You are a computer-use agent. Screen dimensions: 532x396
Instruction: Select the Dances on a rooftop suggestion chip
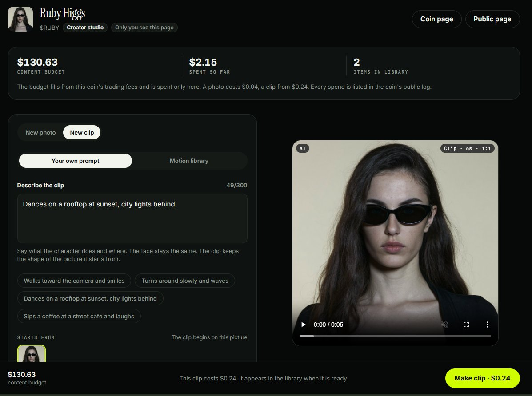90,298
